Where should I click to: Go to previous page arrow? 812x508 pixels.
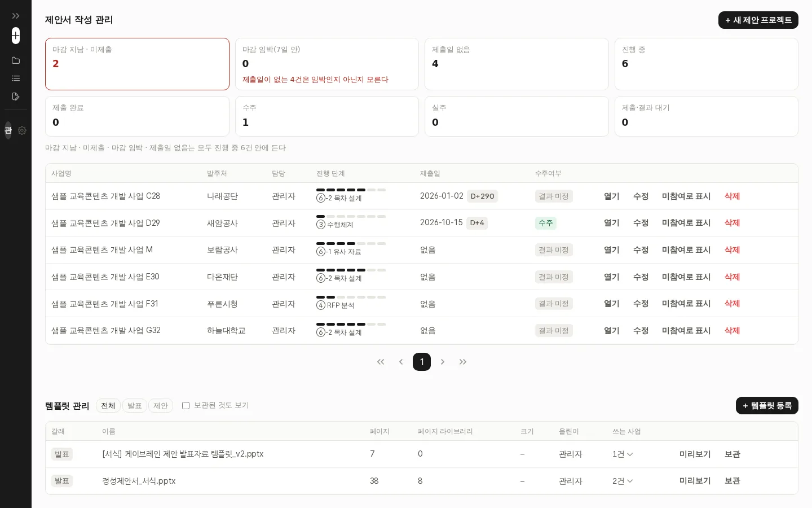[401, 362]
